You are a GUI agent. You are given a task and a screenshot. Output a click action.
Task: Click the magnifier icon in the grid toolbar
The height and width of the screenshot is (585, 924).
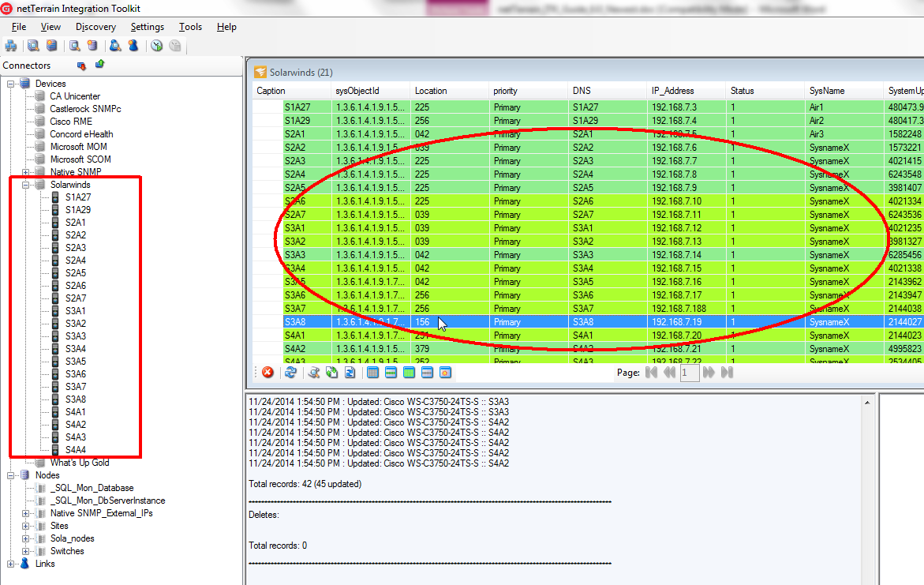[313, 373]
